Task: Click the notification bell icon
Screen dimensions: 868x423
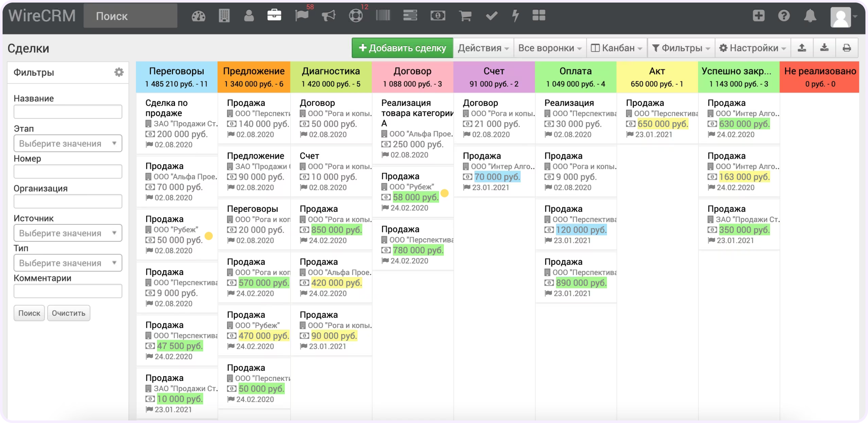Action: (x=810, y=16)
